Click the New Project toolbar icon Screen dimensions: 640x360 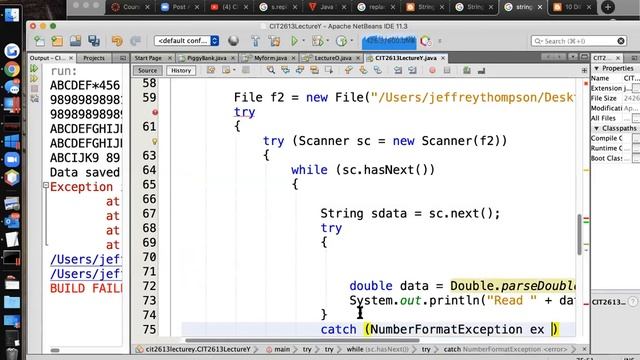pyautogui.click(x=57, y=41)
